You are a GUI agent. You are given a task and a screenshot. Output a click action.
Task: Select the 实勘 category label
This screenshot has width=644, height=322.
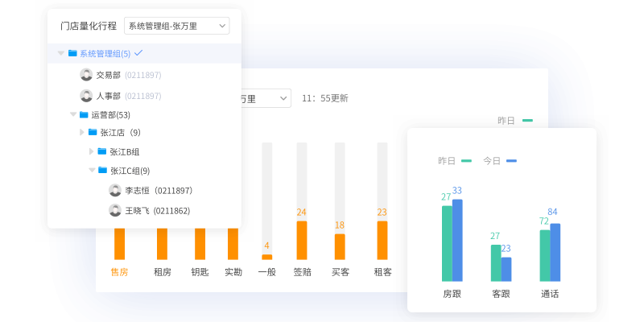point(233,272)
